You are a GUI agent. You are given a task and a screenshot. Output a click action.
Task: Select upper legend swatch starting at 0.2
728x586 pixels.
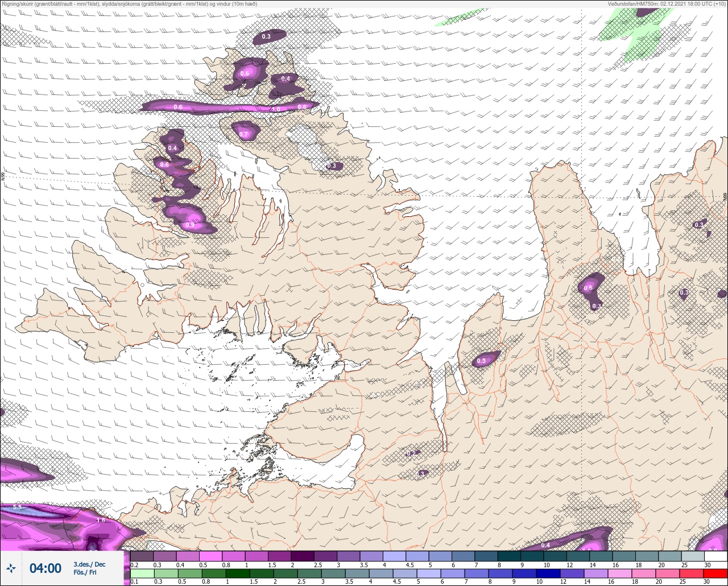142,556
